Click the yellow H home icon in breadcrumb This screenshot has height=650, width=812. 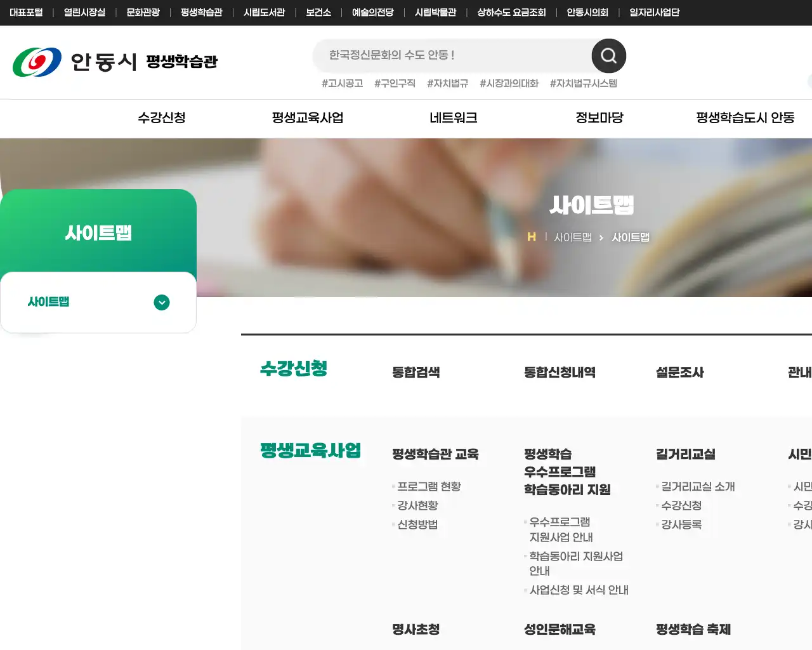532,237
